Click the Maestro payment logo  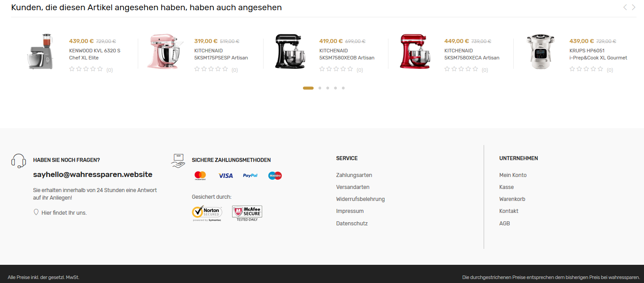click(x=275, y=176)
